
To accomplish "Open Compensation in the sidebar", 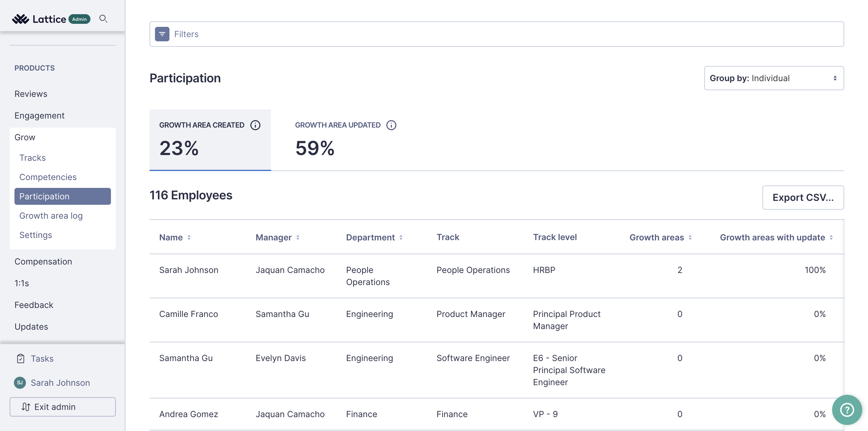I will [x=43, y=261].
